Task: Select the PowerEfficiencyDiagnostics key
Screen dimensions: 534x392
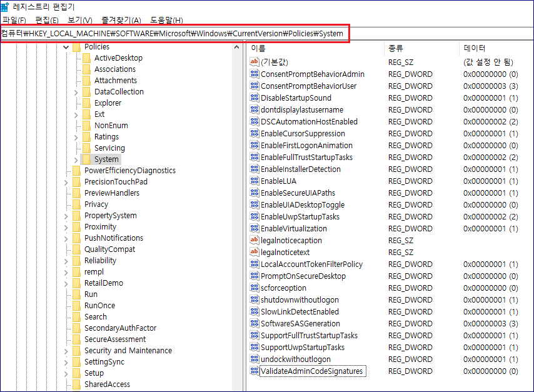Action: (130, 170)
